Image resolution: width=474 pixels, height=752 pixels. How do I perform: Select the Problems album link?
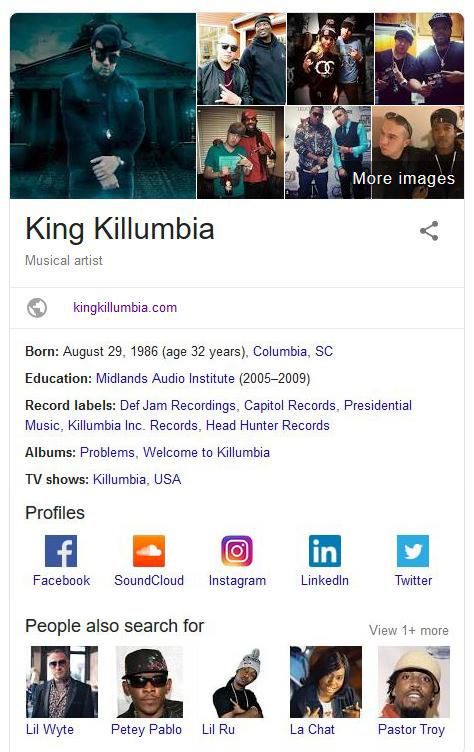107,452
